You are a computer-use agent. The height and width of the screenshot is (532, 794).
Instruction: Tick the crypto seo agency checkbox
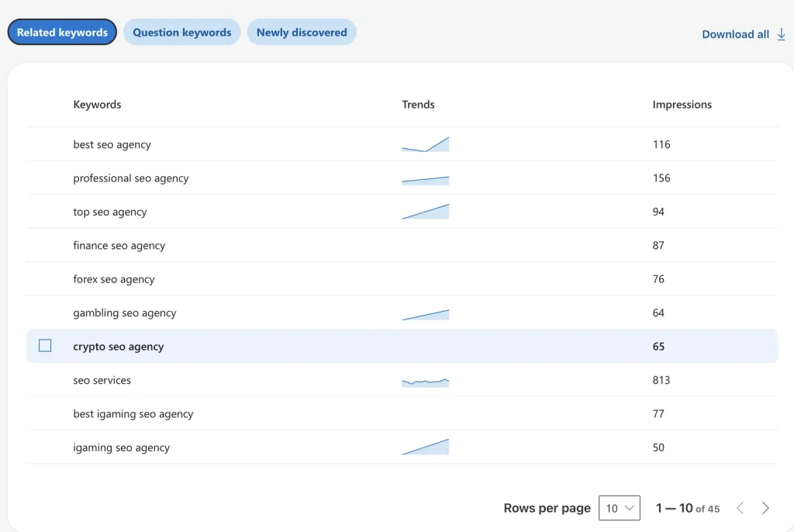45,346
